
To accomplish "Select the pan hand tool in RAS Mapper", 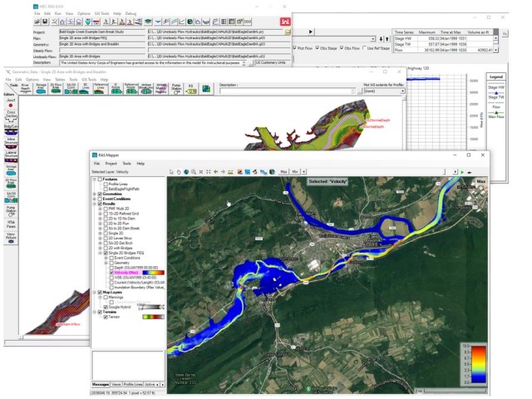I will tap(179, 172).
